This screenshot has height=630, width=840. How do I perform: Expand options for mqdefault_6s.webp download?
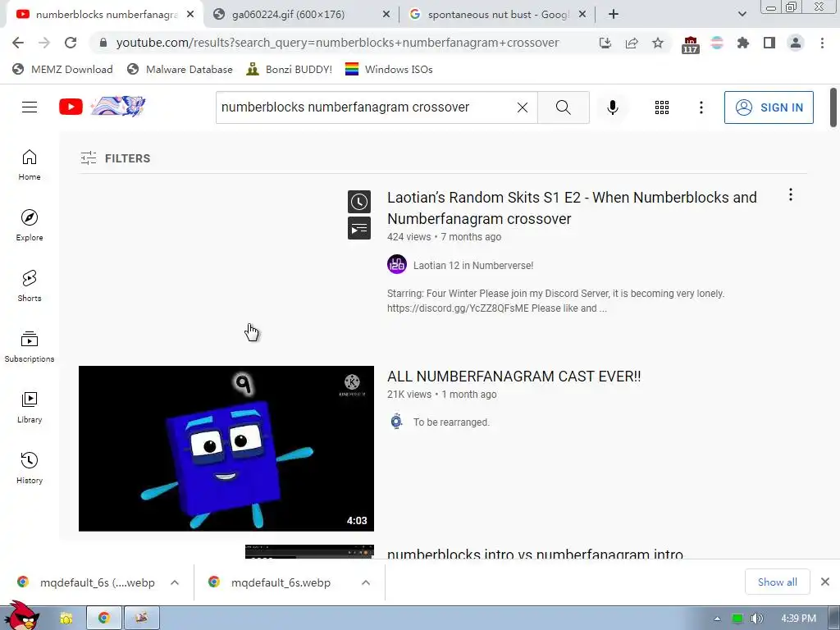pos(365,582)
